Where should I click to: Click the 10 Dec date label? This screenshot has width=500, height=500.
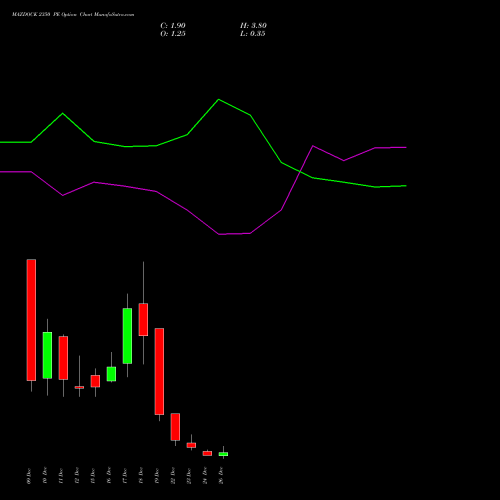pos(45,476)
